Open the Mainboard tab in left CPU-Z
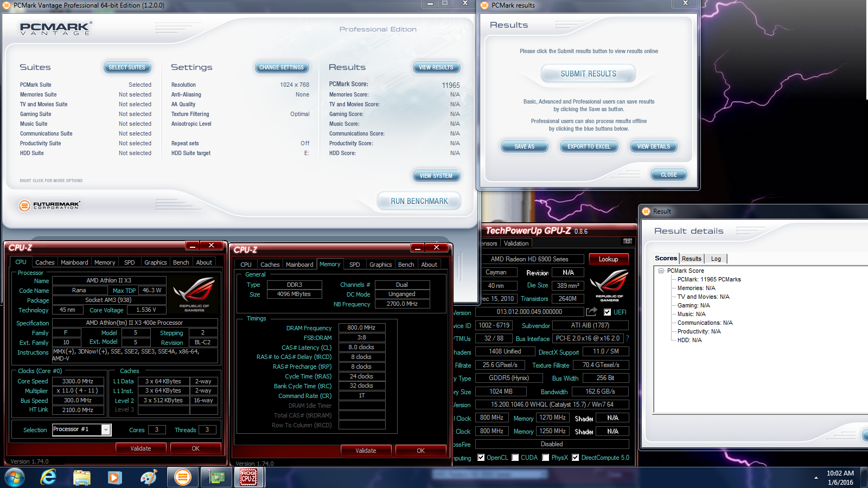 [x=74, y=262]
